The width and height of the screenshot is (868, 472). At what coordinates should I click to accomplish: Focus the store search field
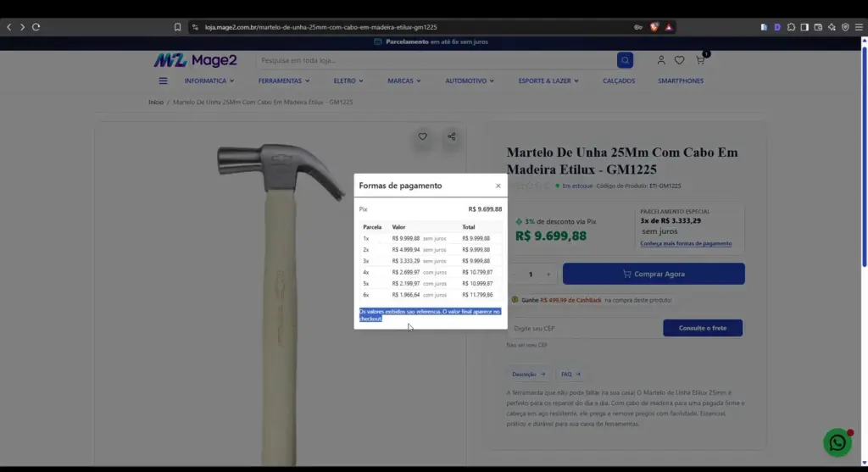coord(437,60)
